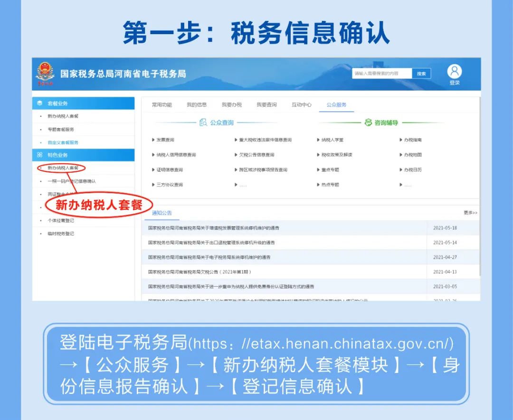Viewport: 513px width, 420px height.
Task: Click the green 咨询辅导 advisor icon
Action: (369, 122)
